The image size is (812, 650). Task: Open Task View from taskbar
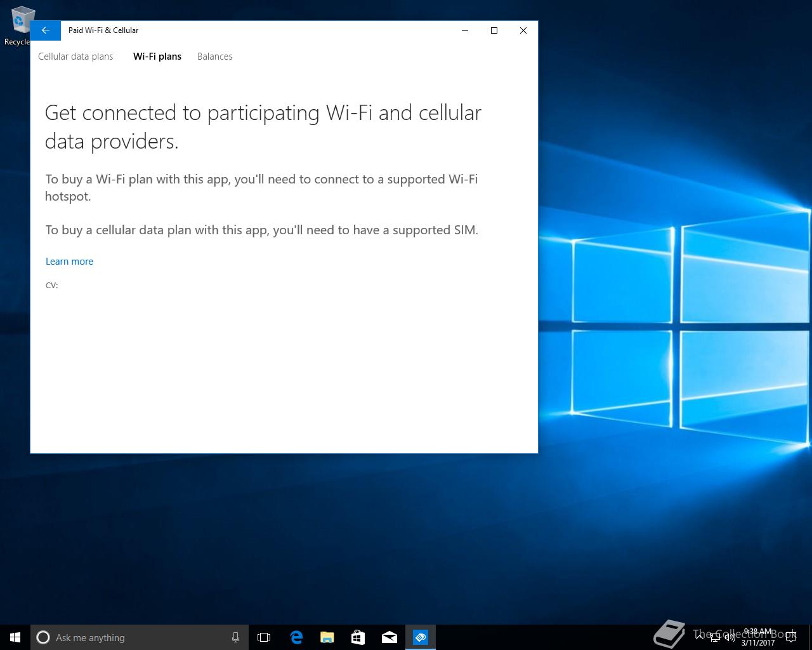point(264,637)
